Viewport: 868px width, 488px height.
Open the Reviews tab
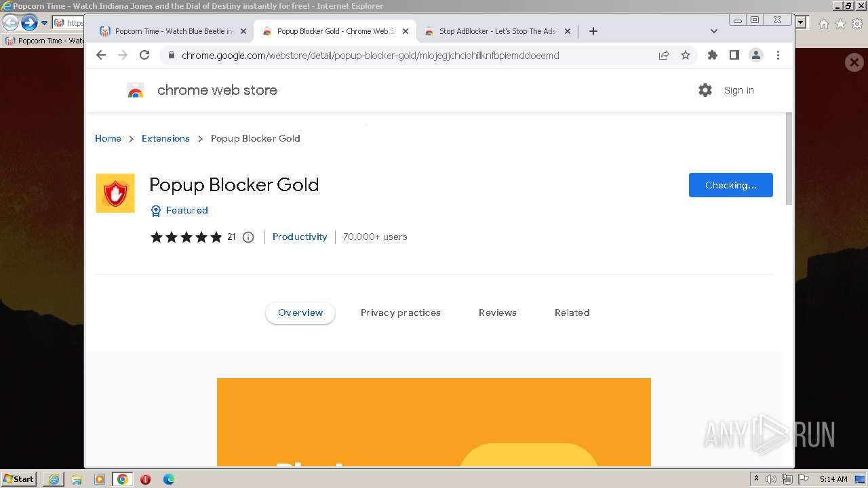(498, 312)
